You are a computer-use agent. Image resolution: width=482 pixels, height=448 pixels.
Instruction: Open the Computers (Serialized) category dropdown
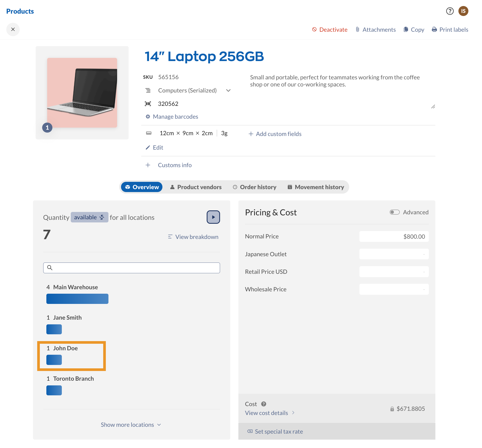click(228, 90)
